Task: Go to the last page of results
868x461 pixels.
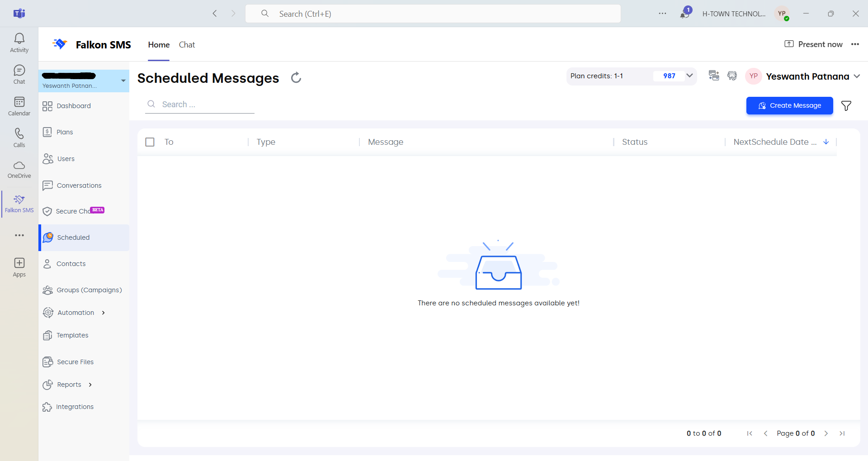Action: (842, 433)
